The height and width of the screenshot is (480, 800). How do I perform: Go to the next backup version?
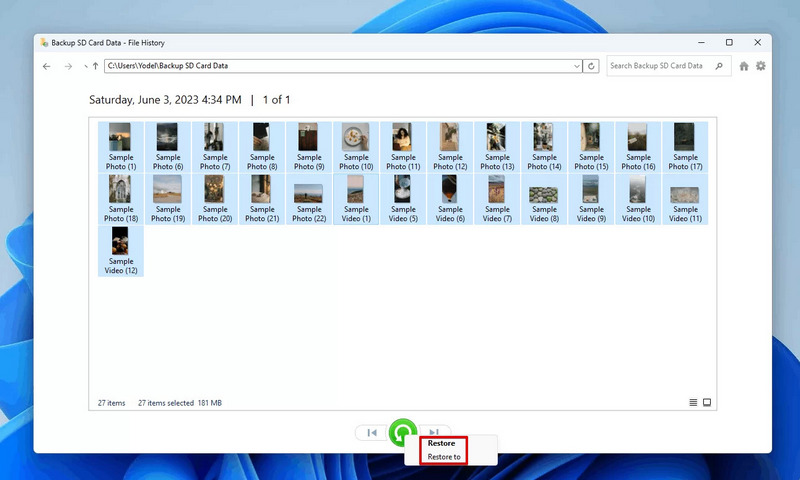[434, 431]
